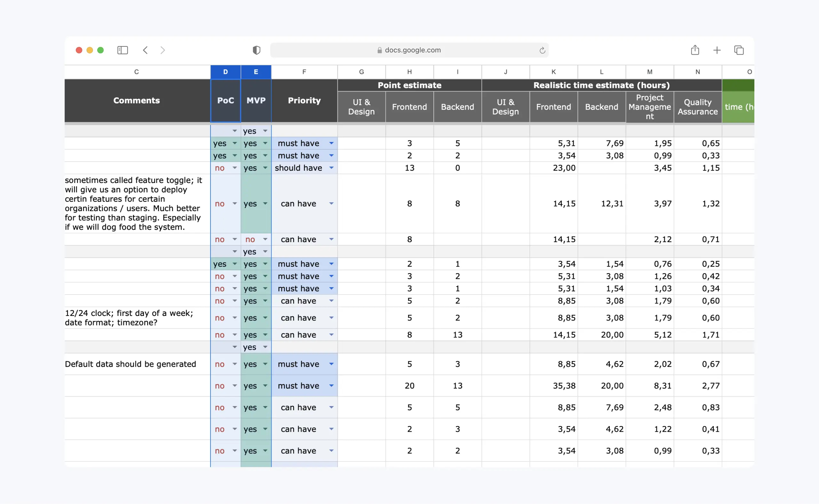The image size is (819, 504).
Task: Toggle the Safari sidebar icon
Action: pyautogui.click(x=123, y=50)
